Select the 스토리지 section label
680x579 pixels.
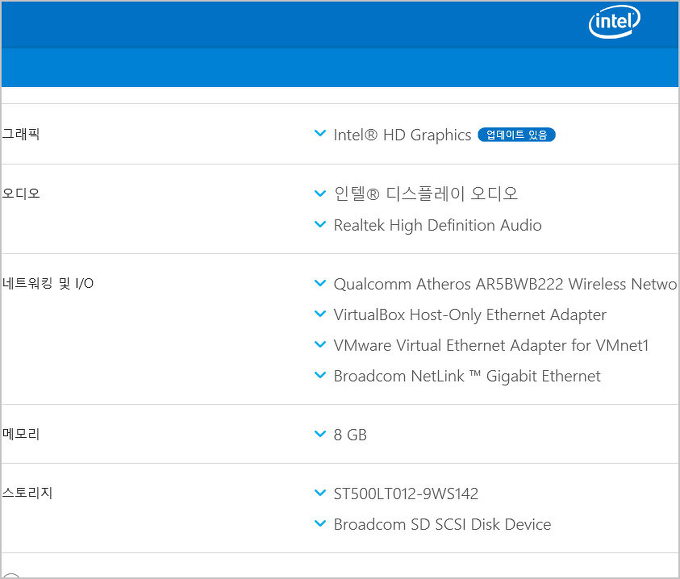pyautogui.click(x=27, y=493)
